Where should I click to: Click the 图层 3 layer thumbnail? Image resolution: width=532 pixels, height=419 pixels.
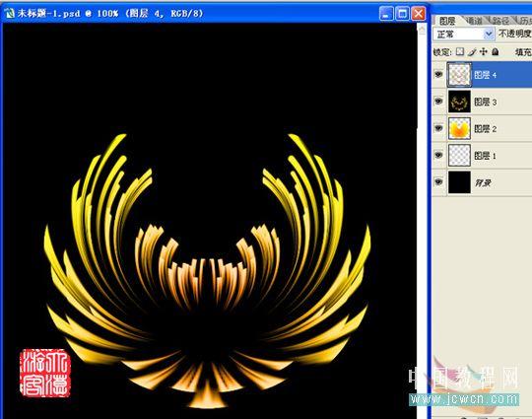click(459, 102)
